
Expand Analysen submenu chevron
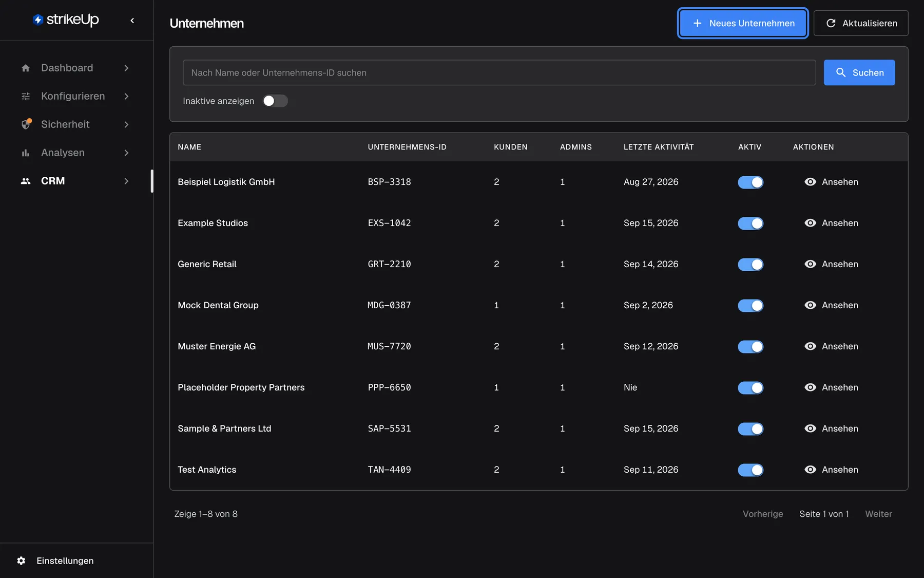pyautogui.click(x=126, y=153)
